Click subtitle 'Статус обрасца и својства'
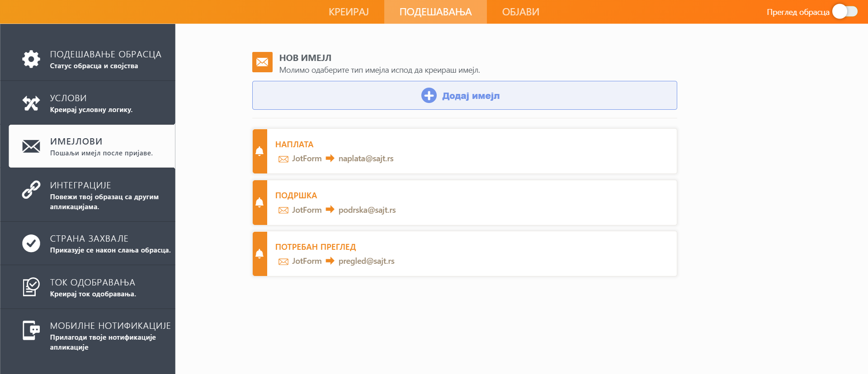 pos(94,66)
